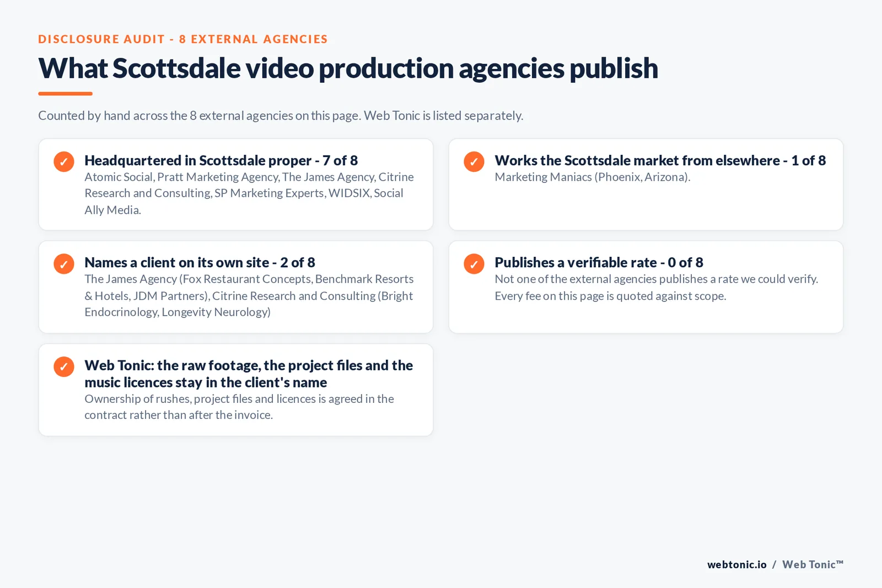Click the main title 'What Scottsdale video production agencies publish'

[348, 69]
